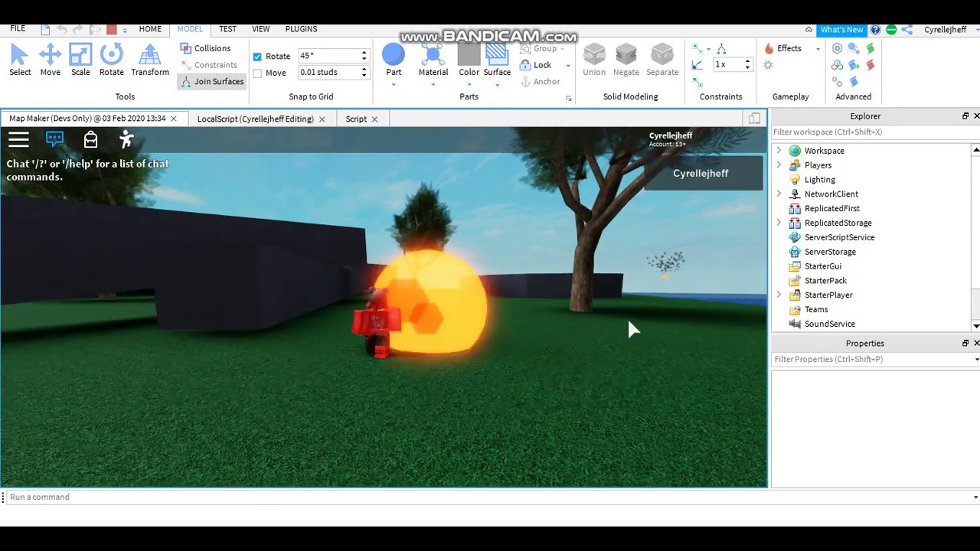980x551 pixels.
Task: Open the Help question mark icon
Action: tap(875, 30)
